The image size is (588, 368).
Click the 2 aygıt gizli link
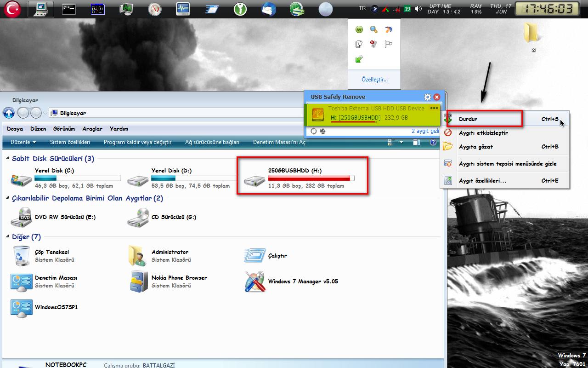coord(425,131)
